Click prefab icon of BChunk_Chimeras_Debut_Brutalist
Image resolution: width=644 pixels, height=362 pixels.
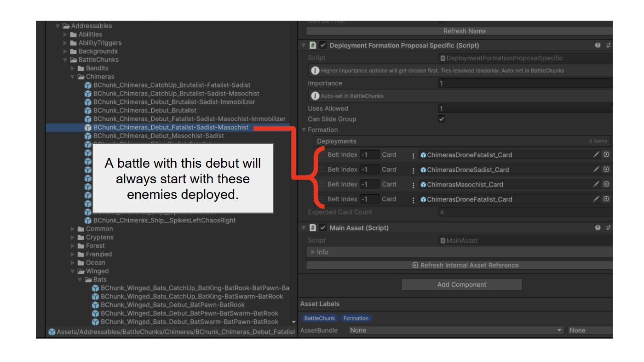tap(88, 111)
